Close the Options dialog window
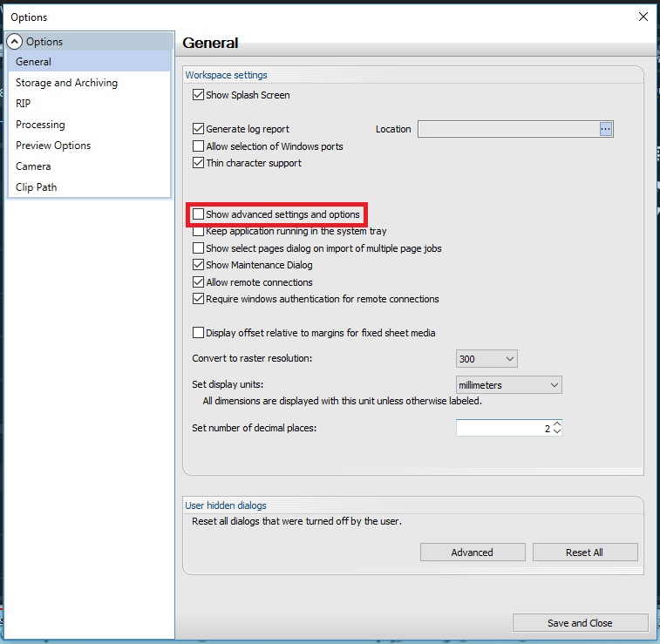660x644 pixels. click(x=643, y=17)
